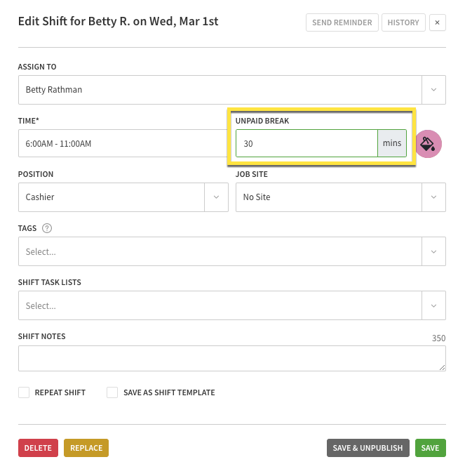This screenshot has width=465, height=476.
Task: Click Save & Unpublish button
Action: (x=368, y=448)
